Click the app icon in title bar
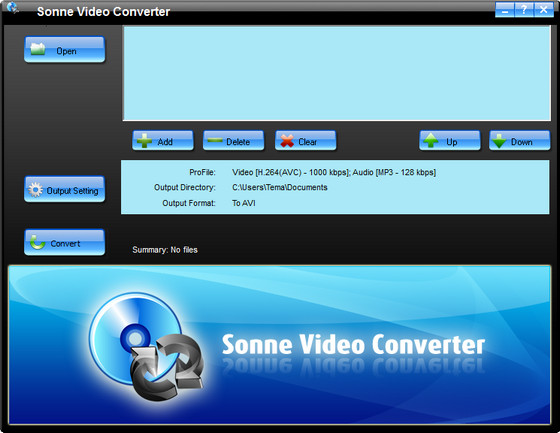560x433 pixels. tap(12, 8)
